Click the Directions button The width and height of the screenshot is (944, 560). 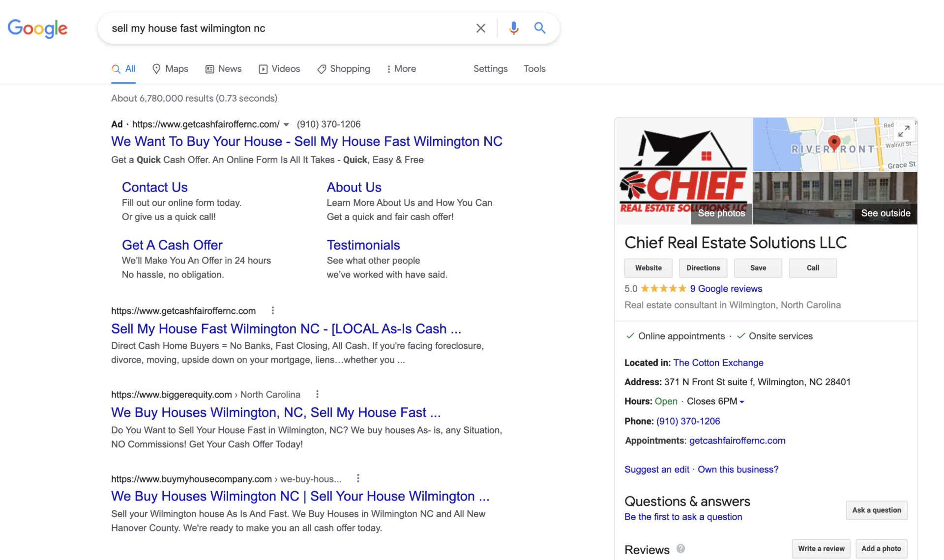coord(703,268)
